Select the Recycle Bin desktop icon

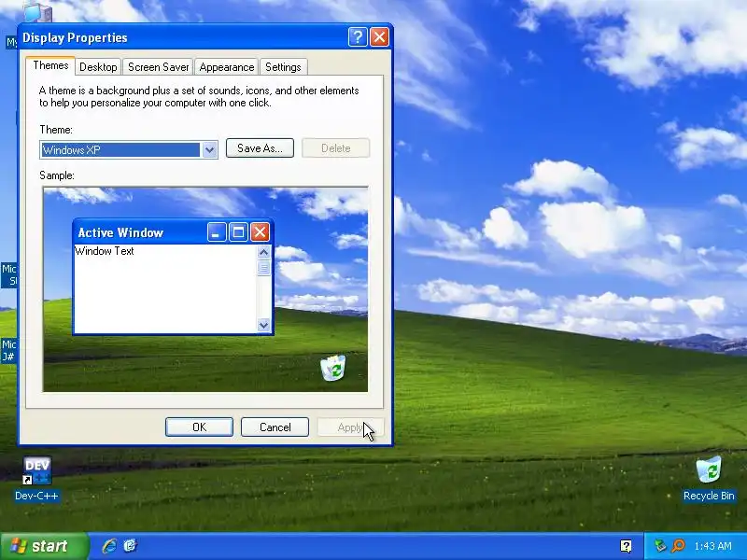click(709, 479)
